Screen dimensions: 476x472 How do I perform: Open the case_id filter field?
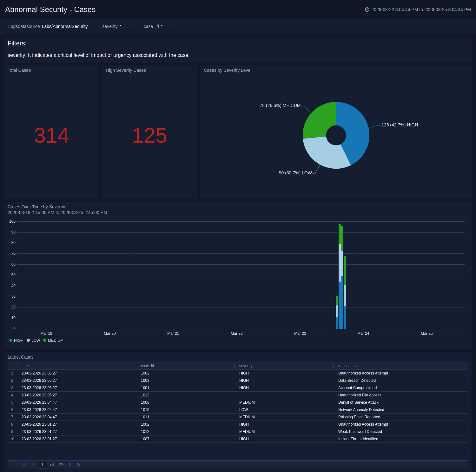coord(169,27)
